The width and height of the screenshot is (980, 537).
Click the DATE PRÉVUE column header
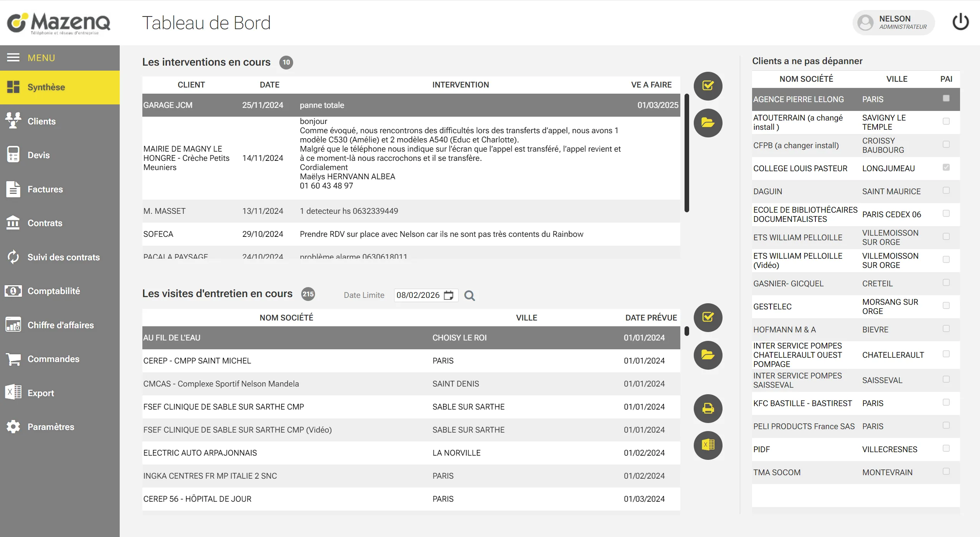click(651, 318)
